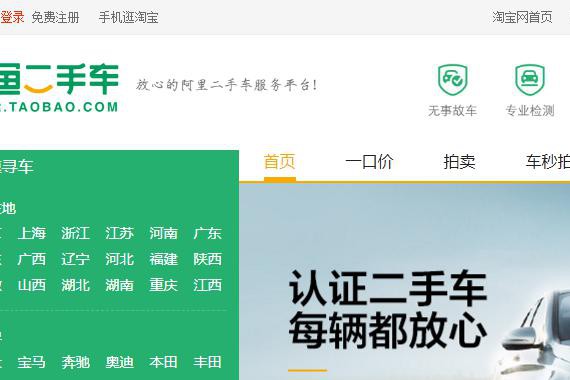This screenshot has height=380, width=570.
Task: Select 河北 region
Action: (x=120, y=259)
